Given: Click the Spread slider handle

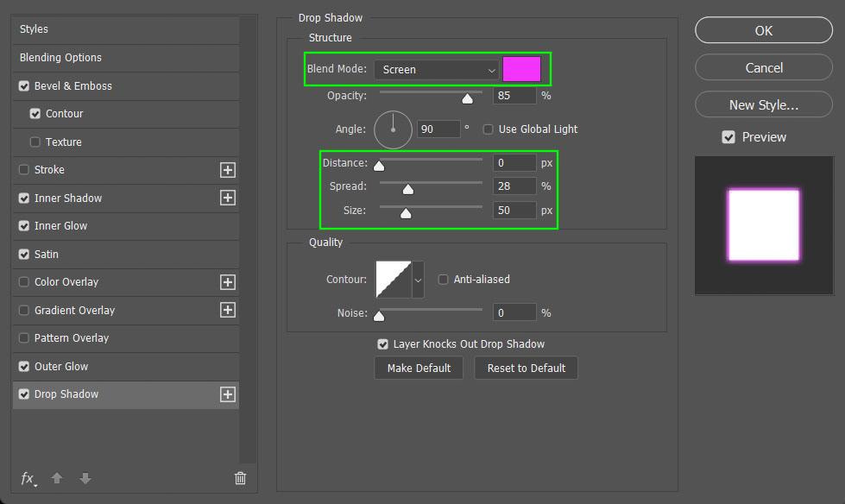Looking at the screenshot, I should (408, 189).
